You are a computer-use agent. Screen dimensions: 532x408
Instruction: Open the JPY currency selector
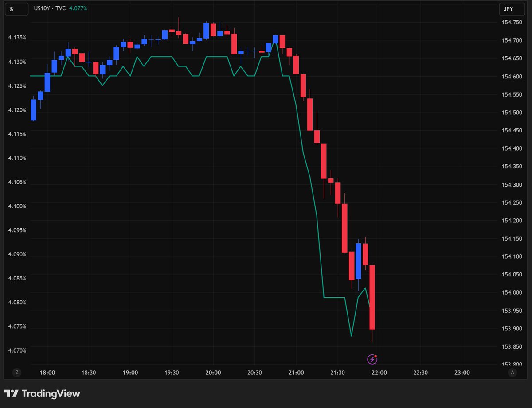tap(512, 8)
